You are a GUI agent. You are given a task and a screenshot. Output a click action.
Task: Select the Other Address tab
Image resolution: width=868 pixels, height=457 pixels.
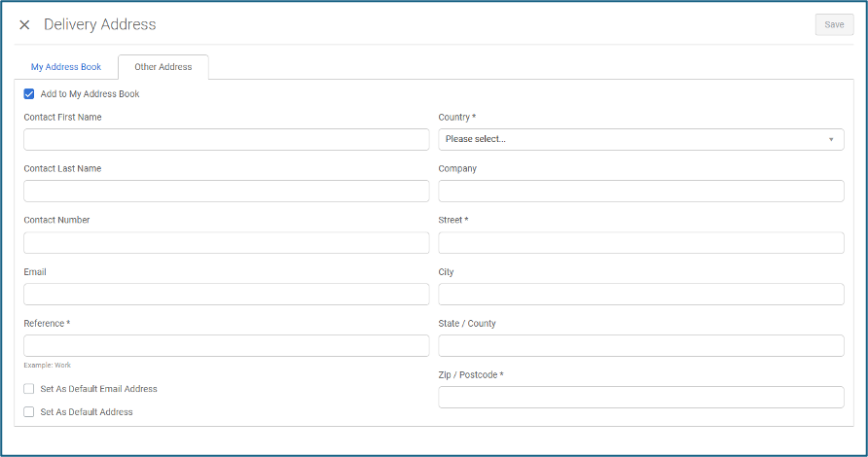(x=163, y=67)
